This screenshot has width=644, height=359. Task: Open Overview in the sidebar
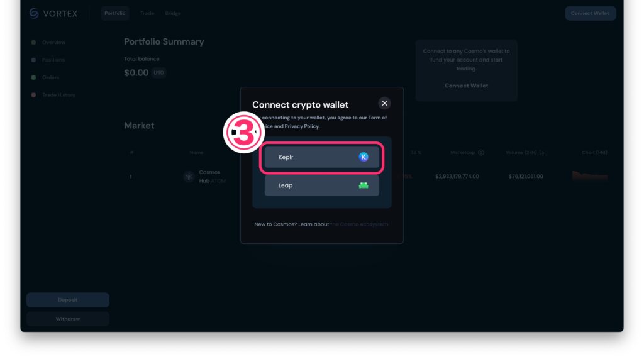click(x=53, y=43)
